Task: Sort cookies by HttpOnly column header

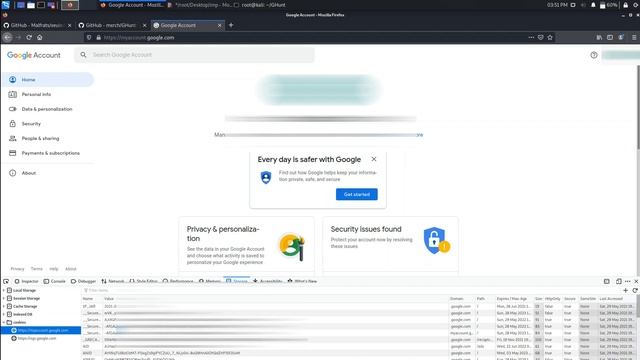Action: [552, 299]
